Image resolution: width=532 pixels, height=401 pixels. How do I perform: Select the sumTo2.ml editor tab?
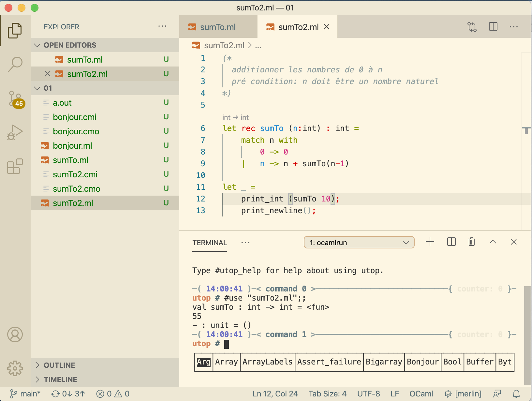click(x=297, y=27)
